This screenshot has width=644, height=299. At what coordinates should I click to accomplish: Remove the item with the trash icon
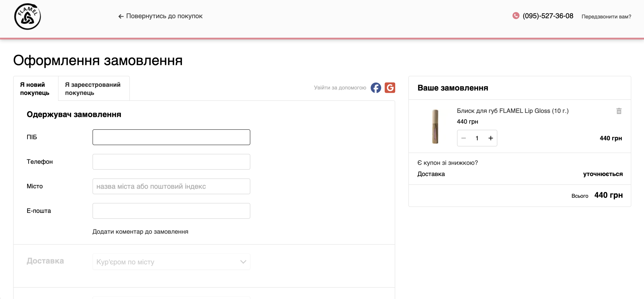[x=619, y=111]
